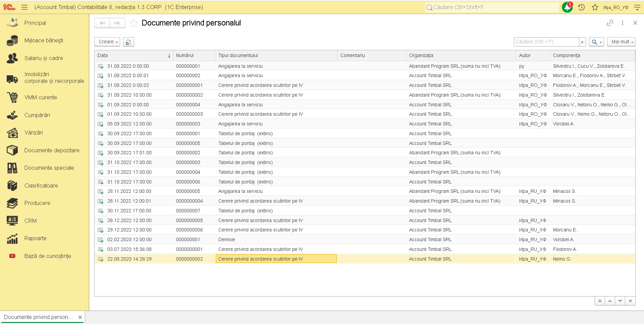644x324 pixels.
Task: Click the notifications bell icon
Action: click(567, 7)
